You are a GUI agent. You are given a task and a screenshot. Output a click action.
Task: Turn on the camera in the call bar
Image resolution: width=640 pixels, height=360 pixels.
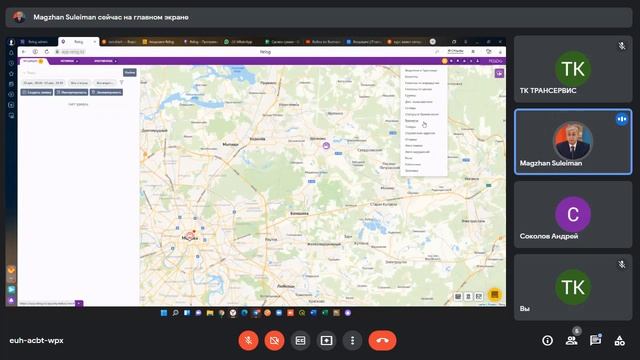(274, 340)
